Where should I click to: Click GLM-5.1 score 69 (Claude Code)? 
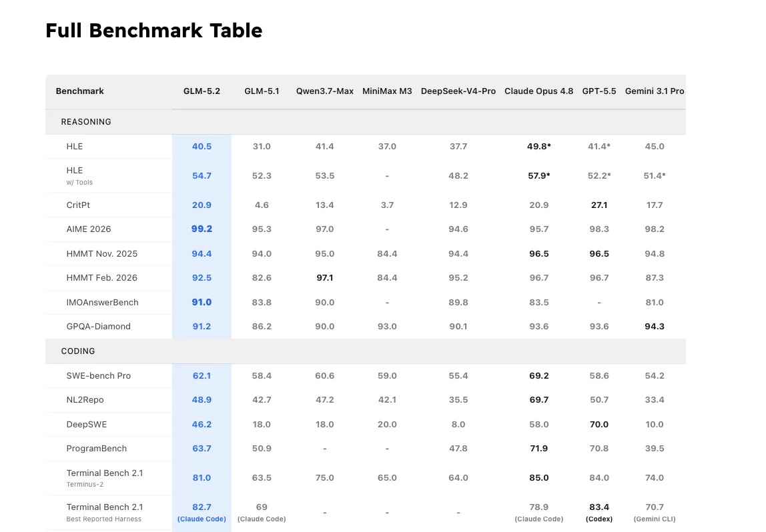(262, 513)
